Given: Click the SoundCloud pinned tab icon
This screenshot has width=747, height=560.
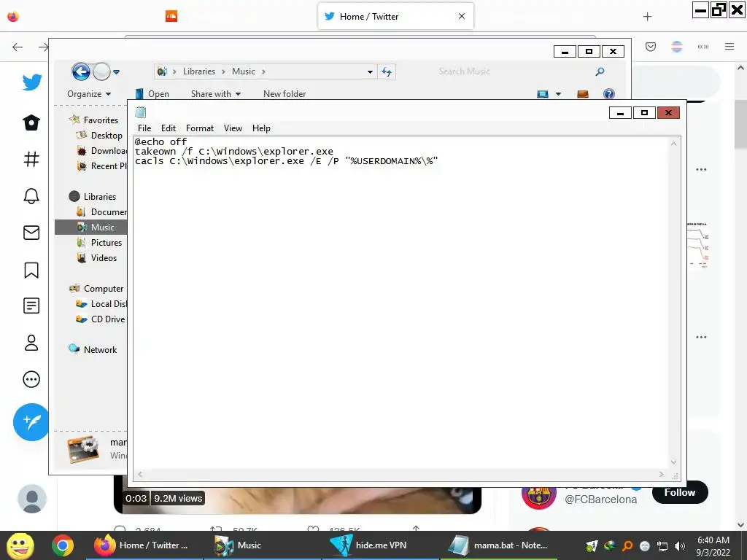Looking at the screenshot, I should (171, 16).
